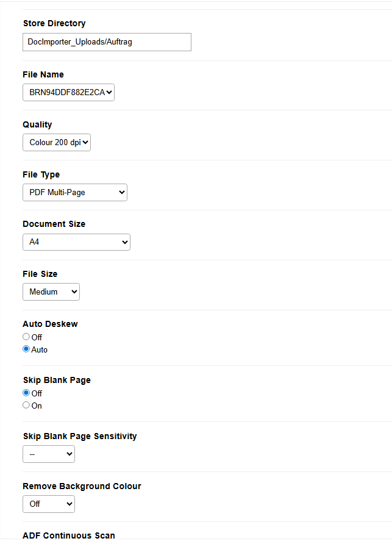Open the File Name dropdown

point(68,93)
